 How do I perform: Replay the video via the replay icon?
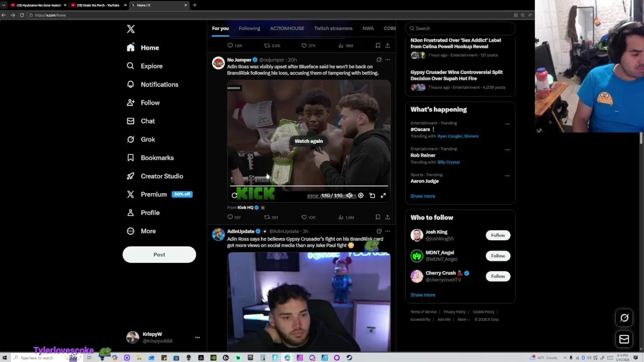pos(234,196)
